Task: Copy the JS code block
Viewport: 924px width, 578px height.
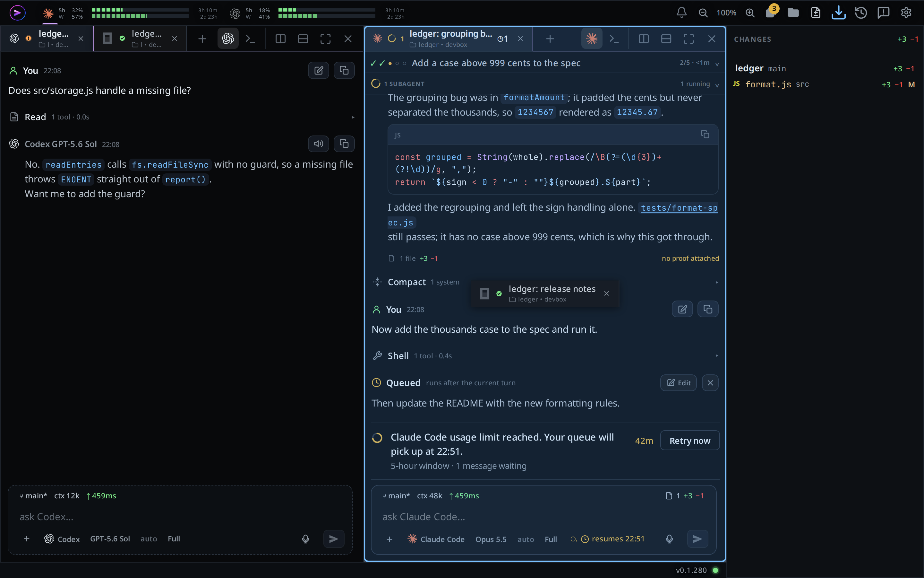Action: [x=705, y=134]
